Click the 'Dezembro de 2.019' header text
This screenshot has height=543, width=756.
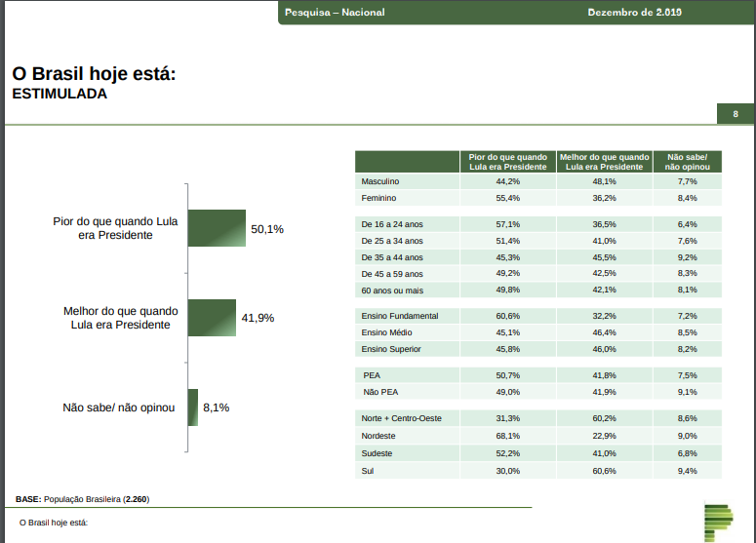point(634,13)
